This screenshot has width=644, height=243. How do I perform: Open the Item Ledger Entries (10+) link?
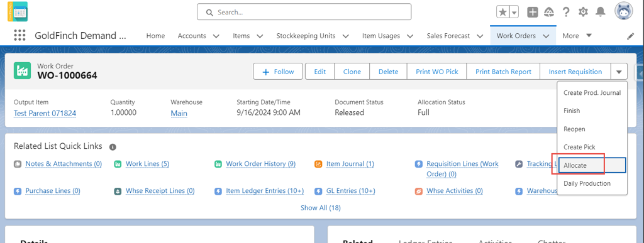(265, 191)
